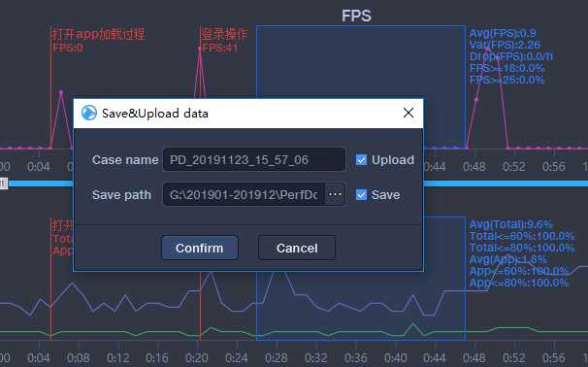Screen dimensions: 588x367
Task: Click the FPS chart title
Action: coord(357,16)
